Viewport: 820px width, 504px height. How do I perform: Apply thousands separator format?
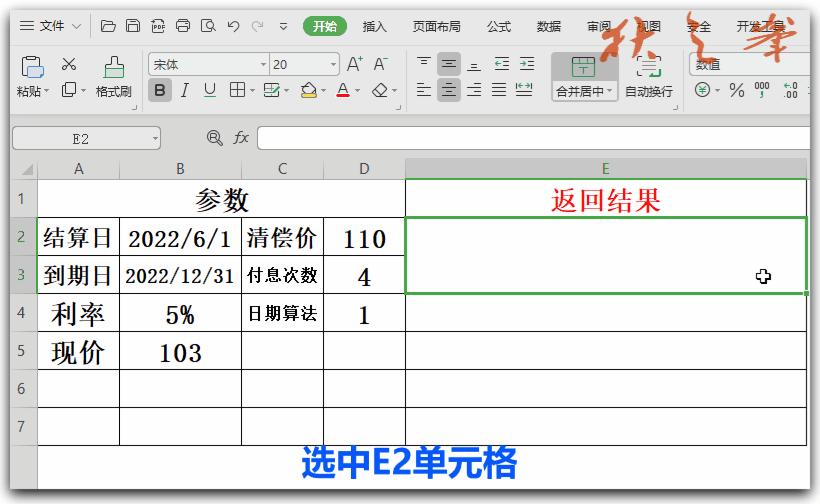pos(762,90)
